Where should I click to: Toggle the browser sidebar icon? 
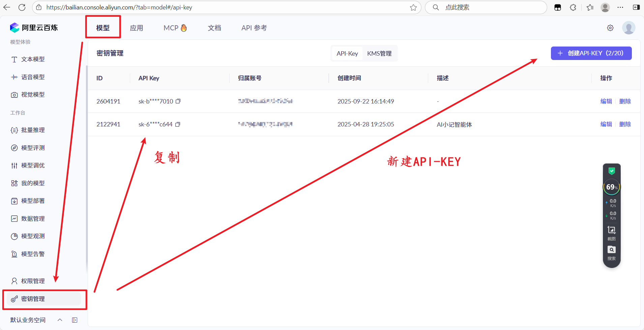tap(636, 7)
